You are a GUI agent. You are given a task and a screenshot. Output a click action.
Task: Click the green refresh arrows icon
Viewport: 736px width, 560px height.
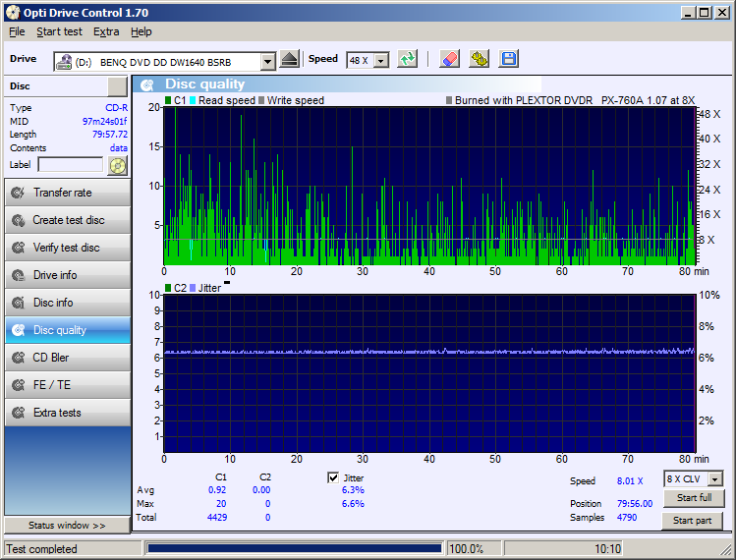[407, 59]
